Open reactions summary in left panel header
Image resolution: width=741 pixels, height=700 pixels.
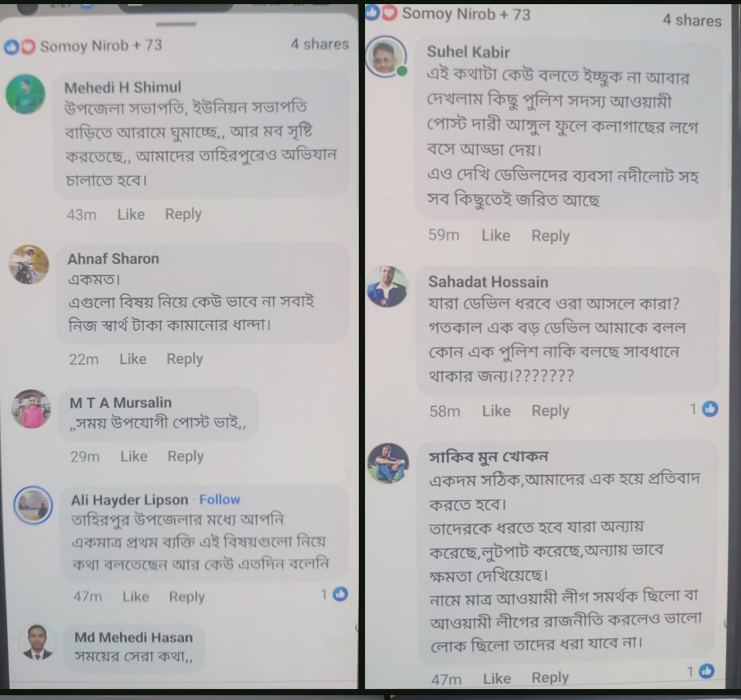pyautogui.click(x=83, y=46)
